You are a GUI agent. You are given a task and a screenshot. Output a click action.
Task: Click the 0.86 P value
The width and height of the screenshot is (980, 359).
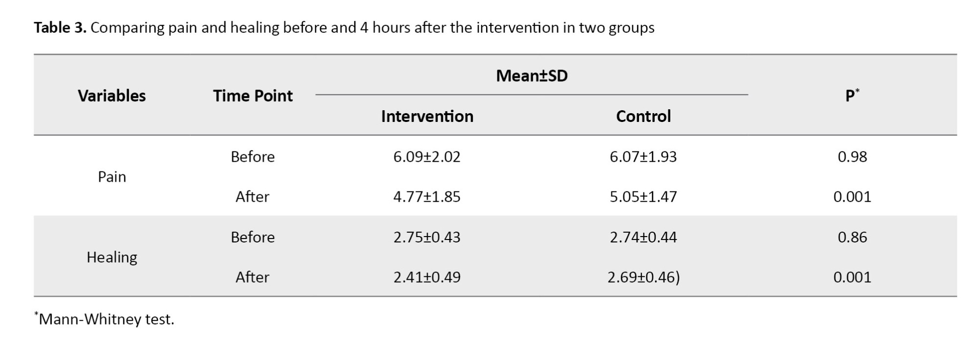point(852,237)
